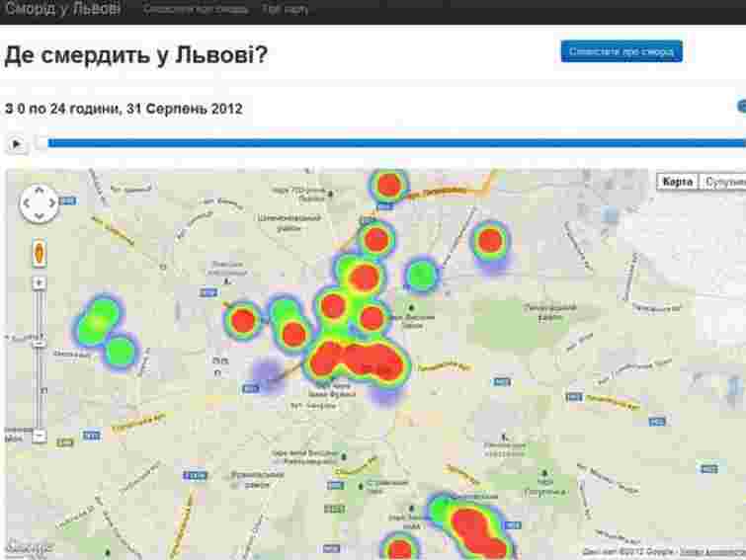Open the map terms of use link
The height and width of the screenshot is (560, 746).
(x=712, y=552)
